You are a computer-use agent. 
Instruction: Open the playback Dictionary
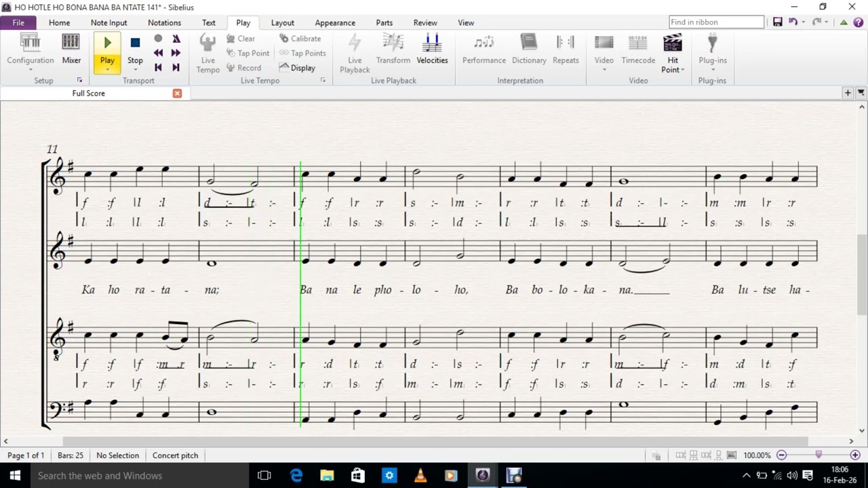coord(529,49)
